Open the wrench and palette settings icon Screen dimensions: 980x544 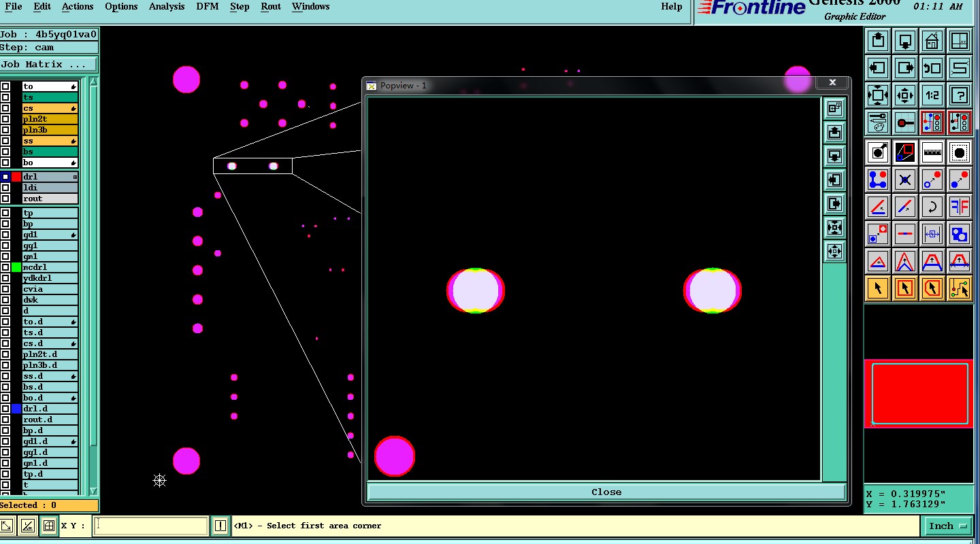point(878,122)
